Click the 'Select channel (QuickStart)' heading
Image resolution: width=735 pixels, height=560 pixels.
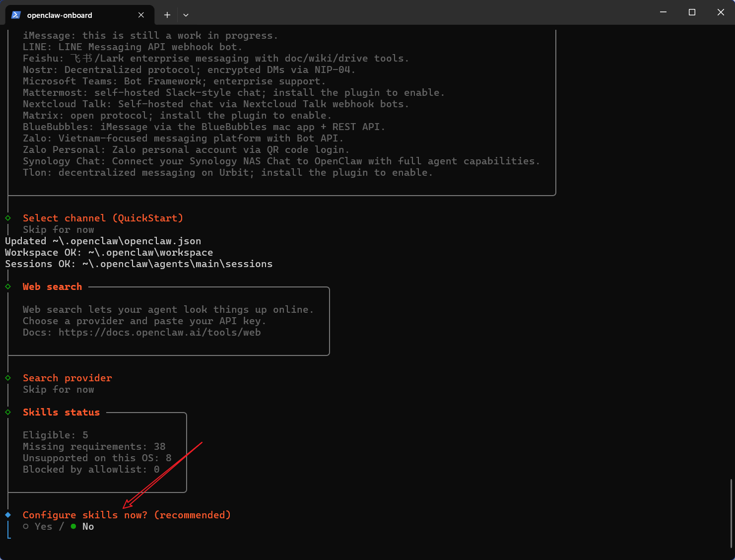tap(103, 218)
